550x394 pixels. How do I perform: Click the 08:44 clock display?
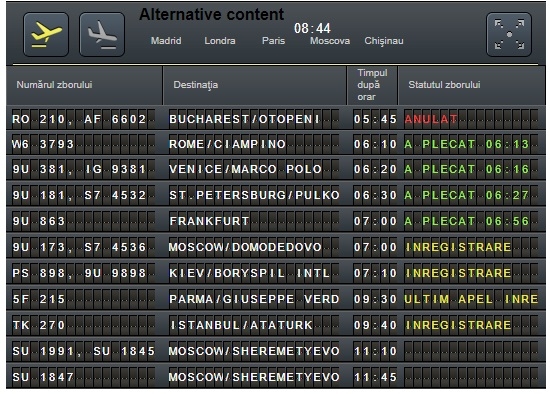(312, 28)
